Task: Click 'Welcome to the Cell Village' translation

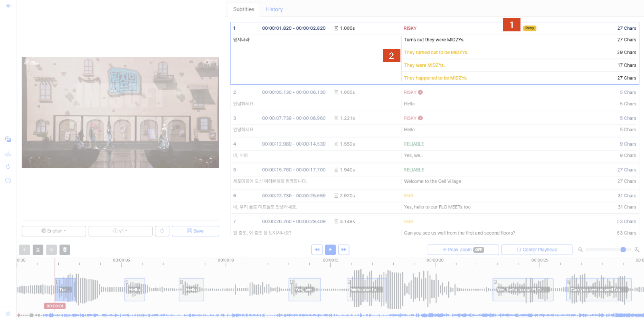Action: point(432,181)
